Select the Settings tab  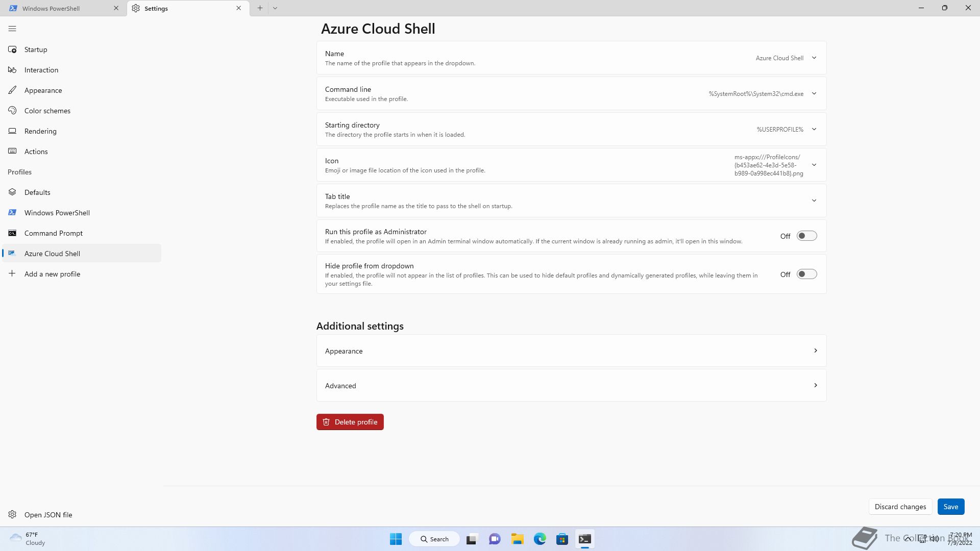click(188, 8)
